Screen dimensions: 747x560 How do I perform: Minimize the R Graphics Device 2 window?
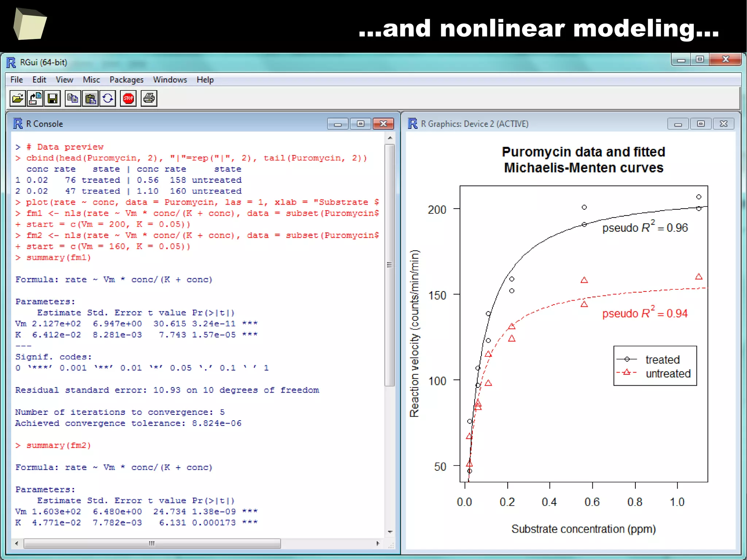click(678, 124)
